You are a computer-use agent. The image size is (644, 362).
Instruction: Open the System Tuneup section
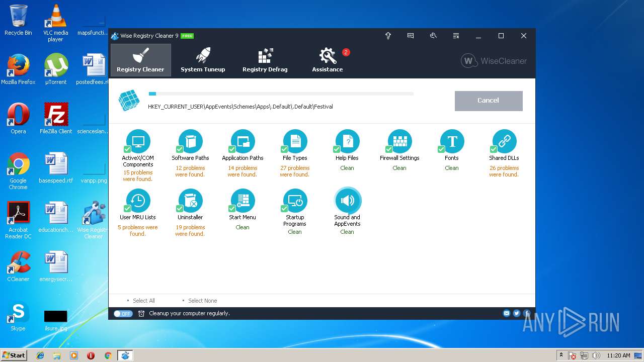click(x=203, y=60)
